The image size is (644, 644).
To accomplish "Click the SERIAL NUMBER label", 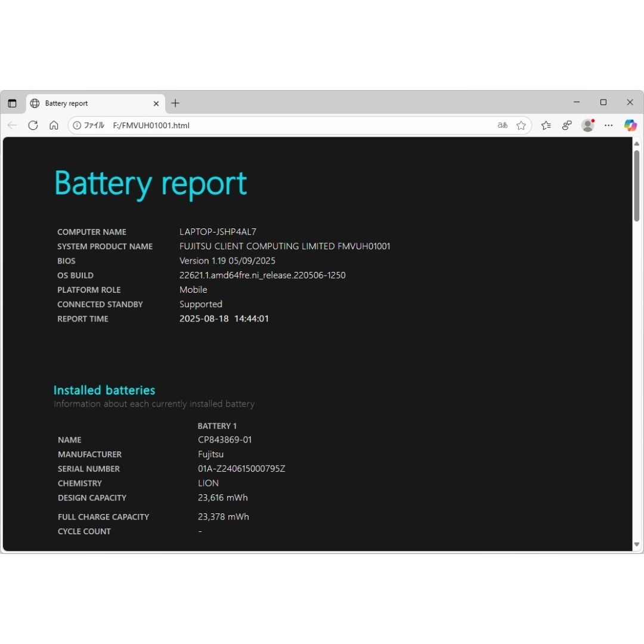I will [89, 469].
